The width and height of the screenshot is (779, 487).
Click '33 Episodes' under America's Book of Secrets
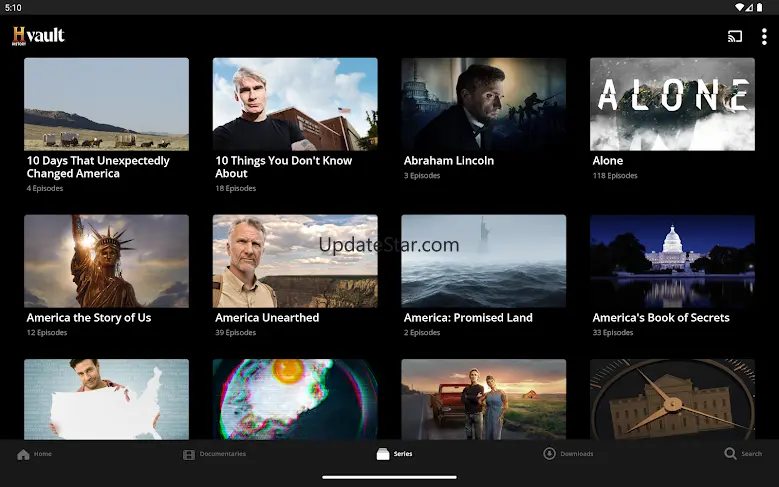(613, 332)
